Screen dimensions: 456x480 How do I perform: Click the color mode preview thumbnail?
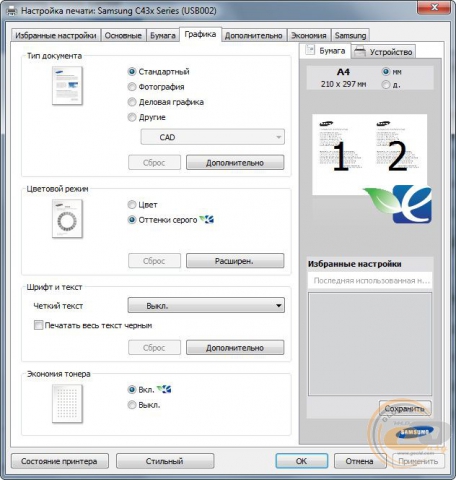pos(67,219)
